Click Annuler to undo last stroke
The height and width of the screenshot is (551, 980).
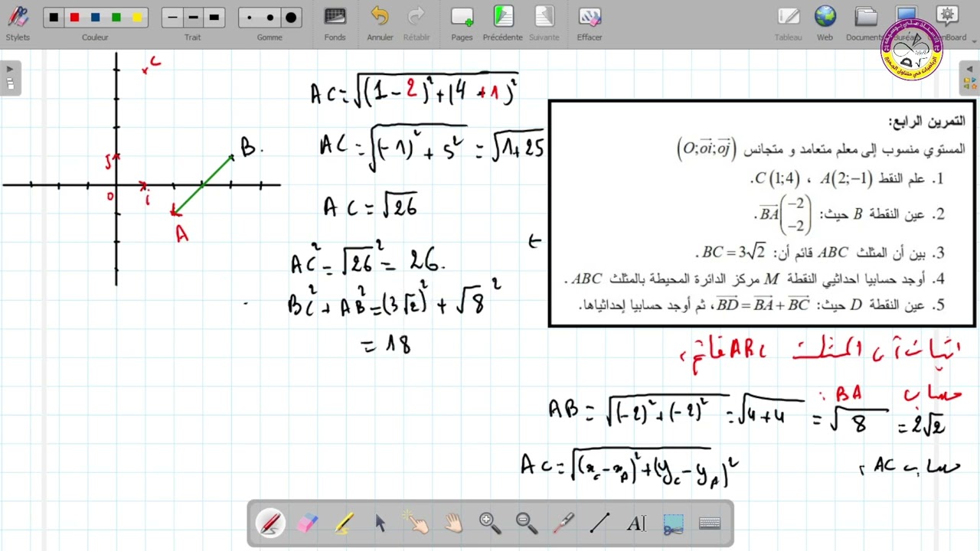(380, 24)
